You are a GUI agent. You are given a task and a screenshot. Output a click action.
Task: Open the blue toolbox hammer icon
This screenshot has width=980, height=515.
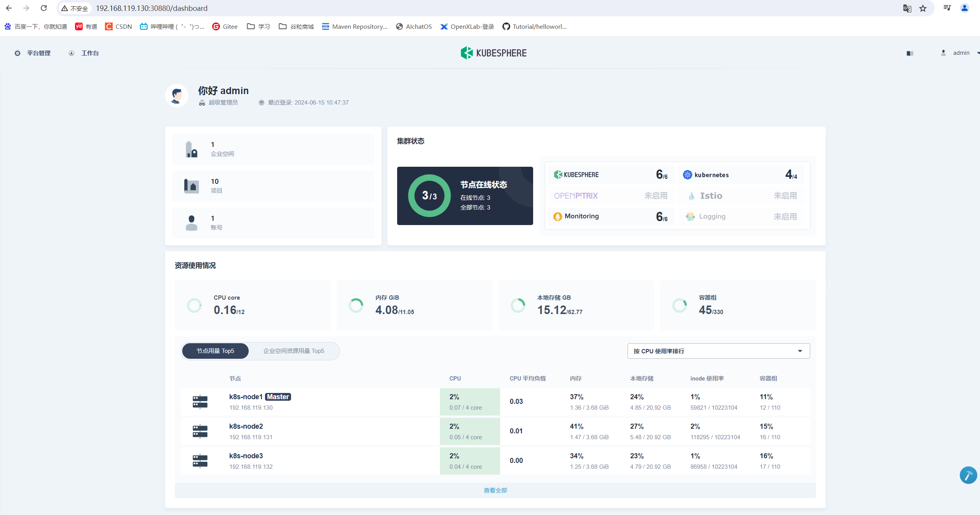click(x=968, y=475)
